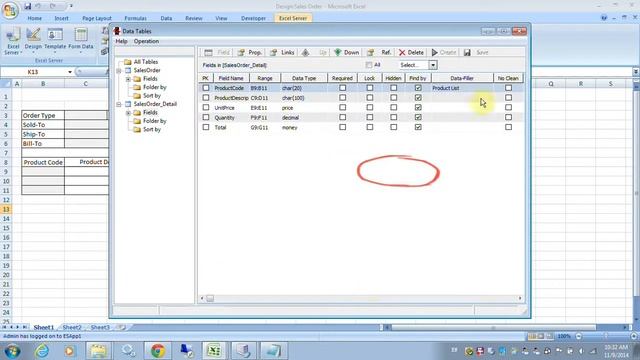The width and height of the screenshot is (640, 360).
Task: Move field Up in toolbar
Action: (x=314, y=52)
